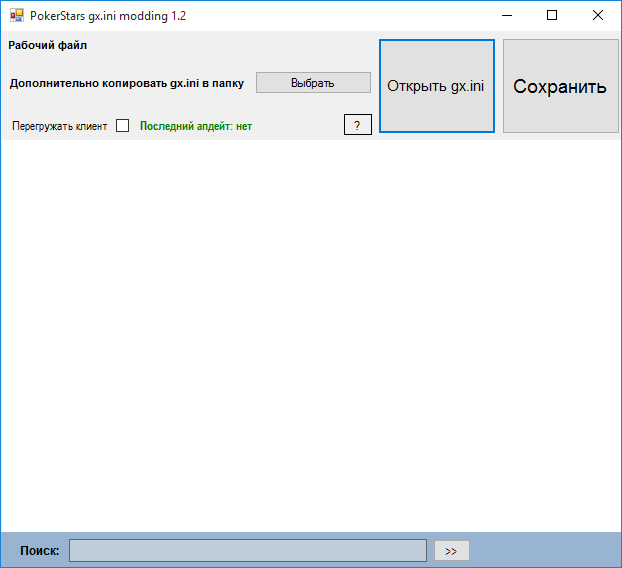Open help with the ? button
Screen dimensions: 622x568
click(358, 125)
